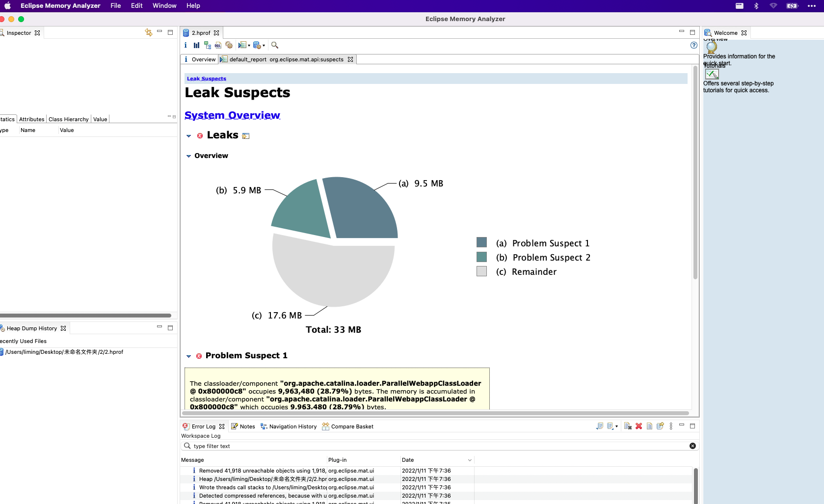The height and width of the screenshot is (504, 824).
Task: Collapse the Problem Suspect 1 section
Action: (188, 356)
